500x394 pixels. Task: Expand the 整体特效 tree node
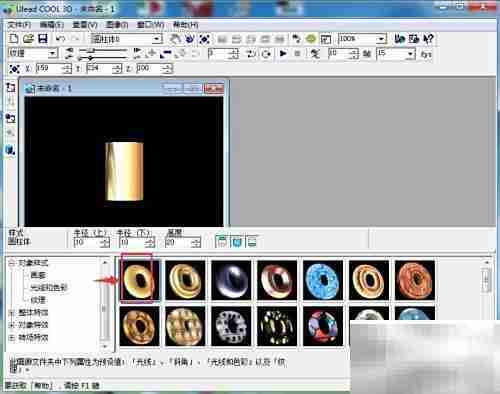pos(12,313)
